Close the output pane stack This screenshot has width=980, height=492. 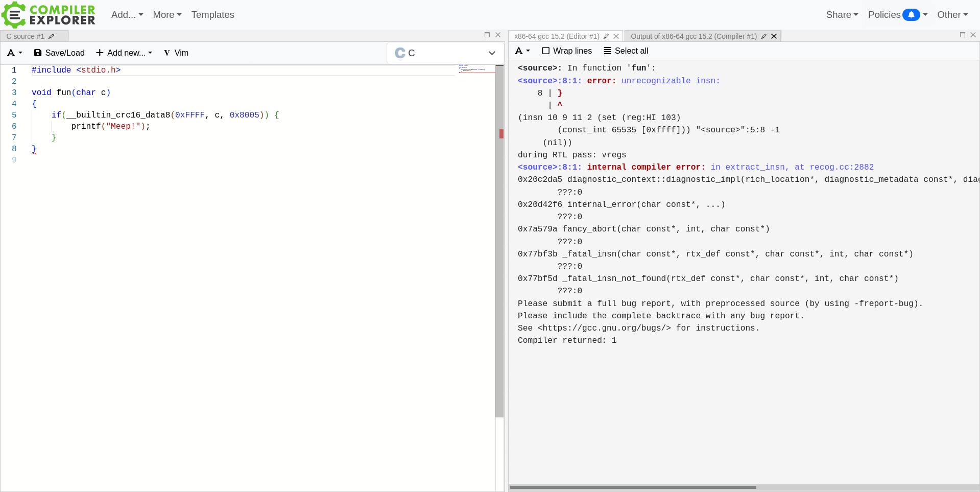pos(973,35)
